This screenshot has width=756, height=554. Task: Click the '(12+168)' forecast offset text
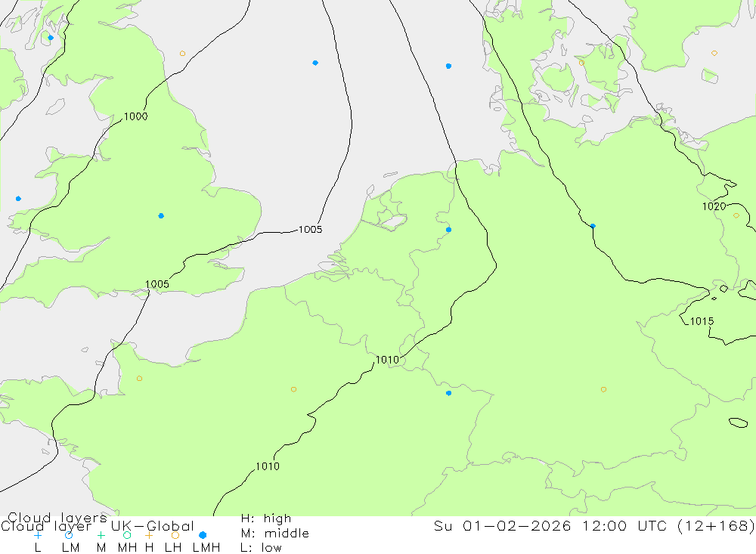click(716, 525)
